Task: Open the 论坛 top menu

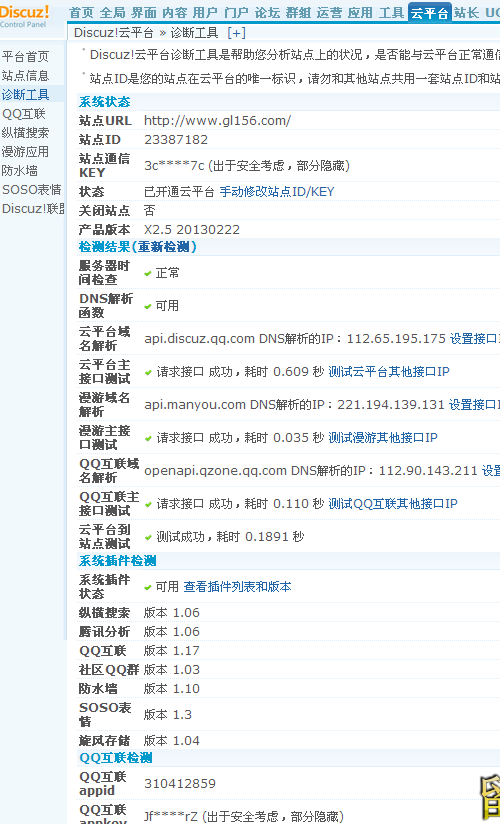Action: pyautogui.click(x=267, y=13)
